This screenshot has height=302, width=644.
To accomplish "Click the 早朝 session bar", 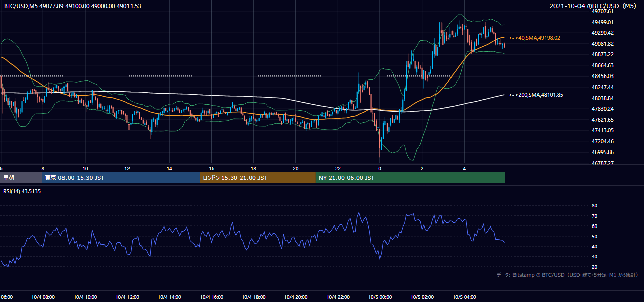I will [x=21, y=178].
